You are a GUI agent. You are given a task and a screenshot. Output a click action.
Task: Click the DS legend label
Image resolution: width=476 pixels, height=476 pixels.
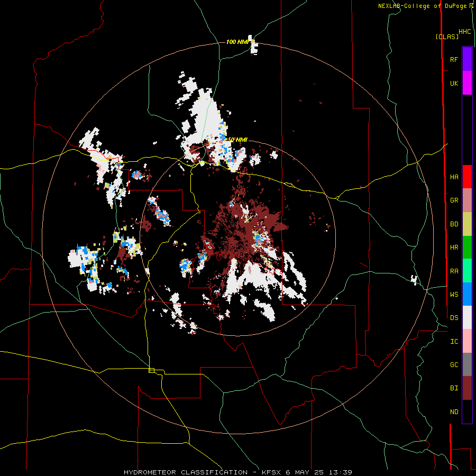454,317
